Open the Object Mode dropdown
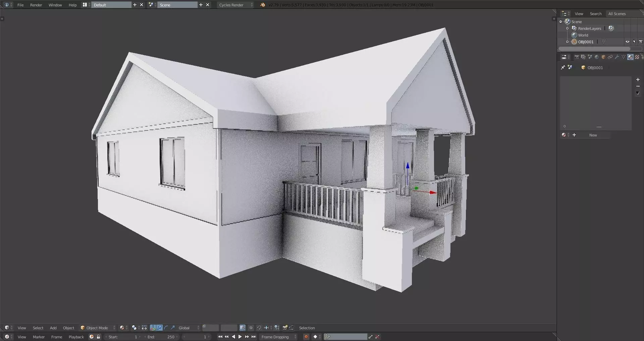This screenshot has height=341, width=644. pos(98,328)
